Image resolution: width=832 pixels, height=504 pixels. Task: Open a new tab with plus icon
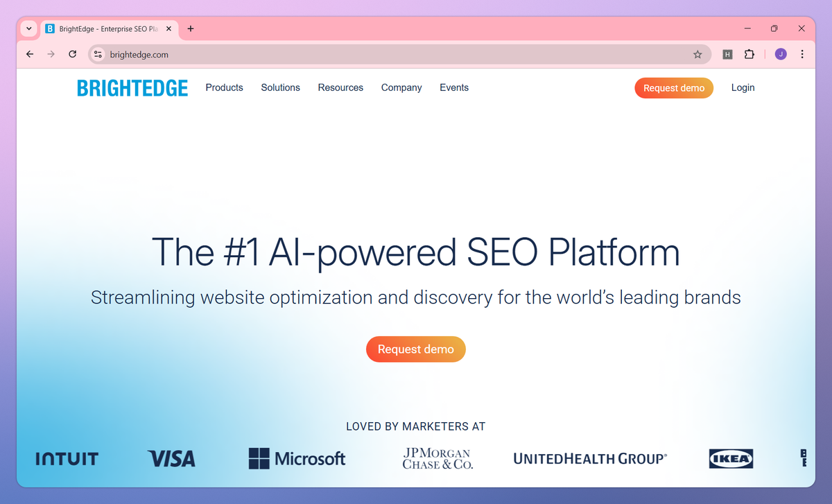point(191,29)
